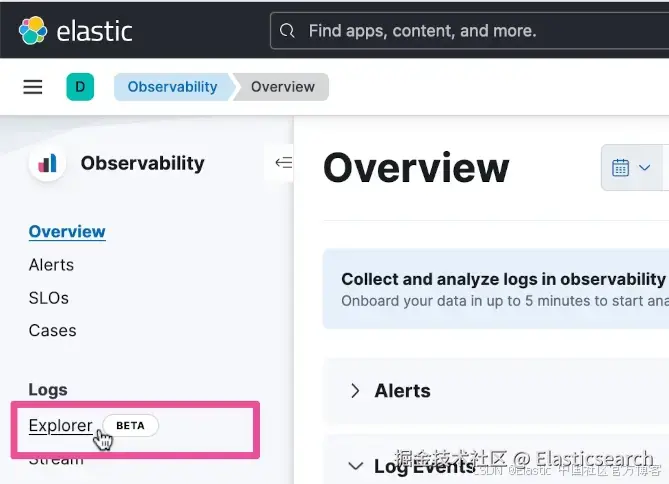
Task: Select the Overview breadcrumb
Action: (282, 87)
